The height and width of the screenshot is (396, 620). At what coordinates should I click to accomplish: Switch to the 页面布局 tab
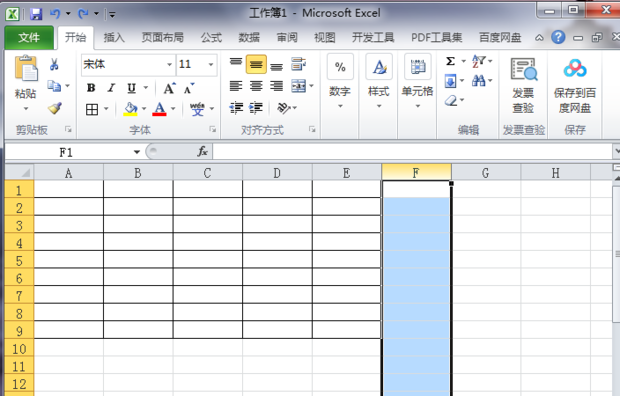click(163, 38)
